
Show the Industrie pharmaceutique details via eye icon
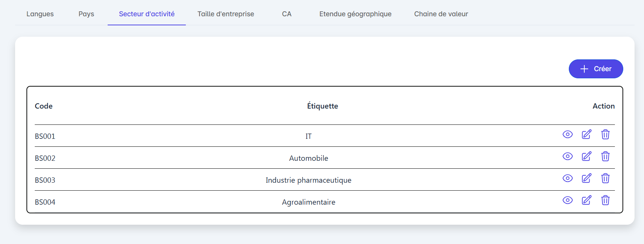pyautogui.click(x=567, y=179)
